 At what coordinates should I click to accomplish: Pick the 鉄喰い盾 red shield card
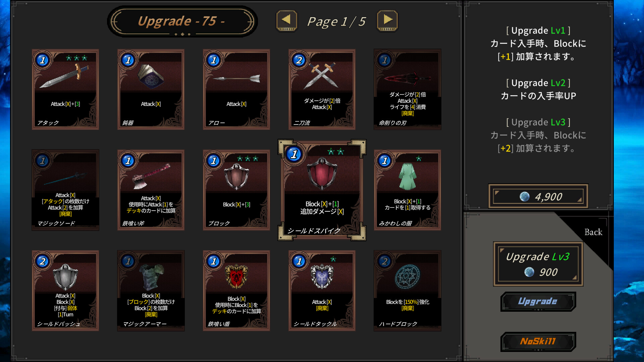point(236,291)
